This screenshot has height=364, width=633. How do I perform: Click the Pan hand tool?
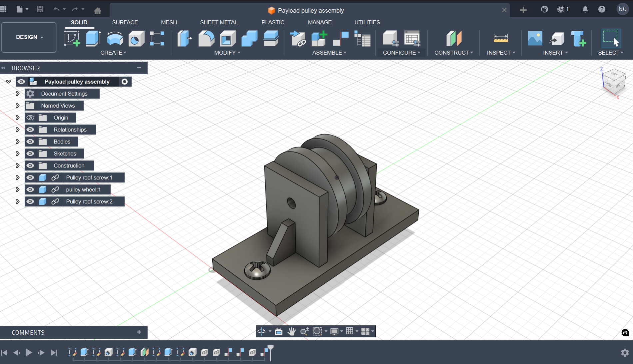pyautogui.click(x=292, y=331)
